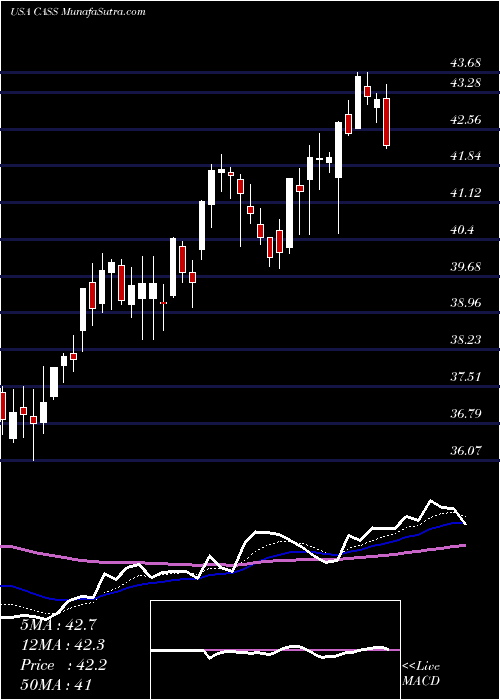Click the 36.79 price axis label
The height and width of the screenshot is (700, 500).
pos(466,414)
